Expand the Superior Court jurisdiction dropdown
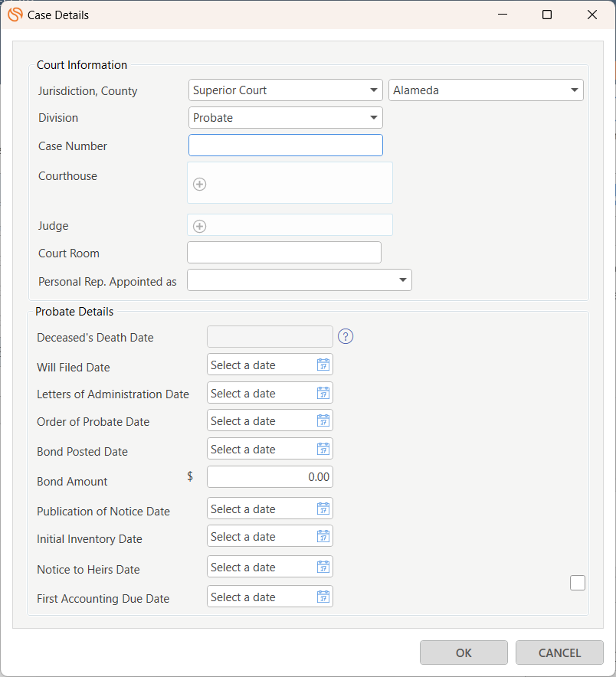 point(286,90)
